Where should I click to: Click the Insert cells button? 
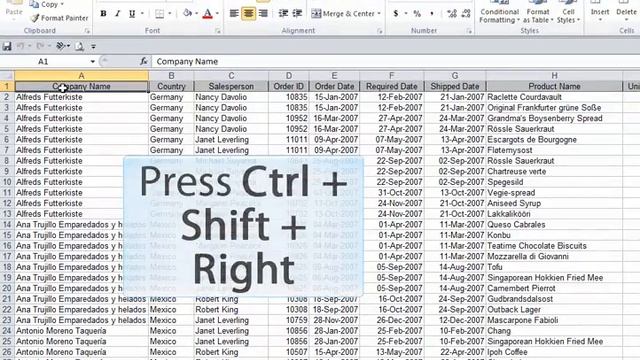[x=600, y=12]
